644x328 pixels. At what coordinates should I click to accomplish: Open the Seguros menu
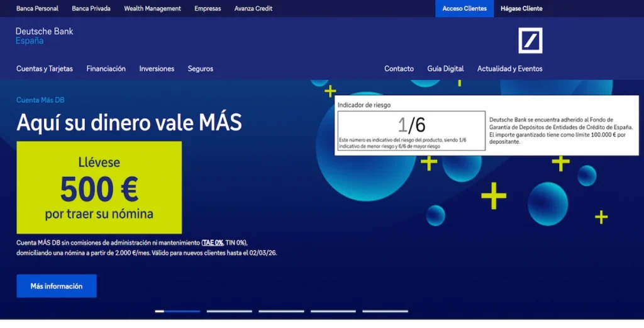tap(201, 69)
